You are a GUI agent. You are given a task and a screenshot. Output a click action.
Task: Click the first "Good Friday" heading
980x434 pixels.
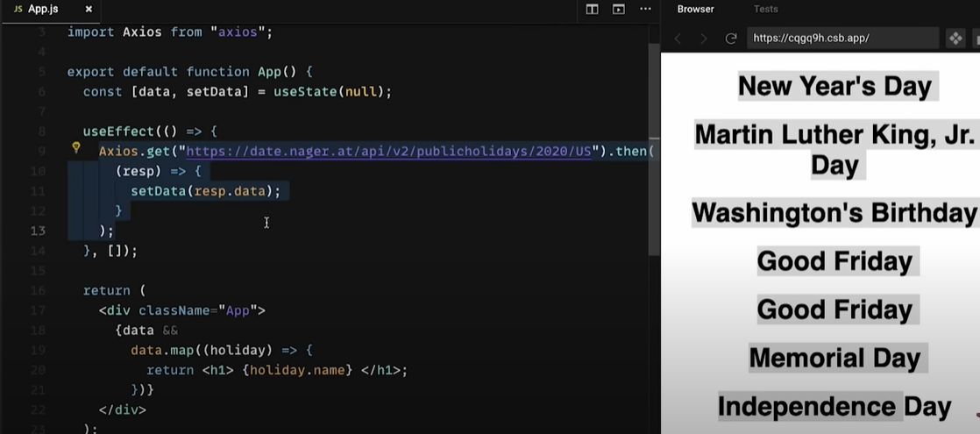(x=835, y=260)
